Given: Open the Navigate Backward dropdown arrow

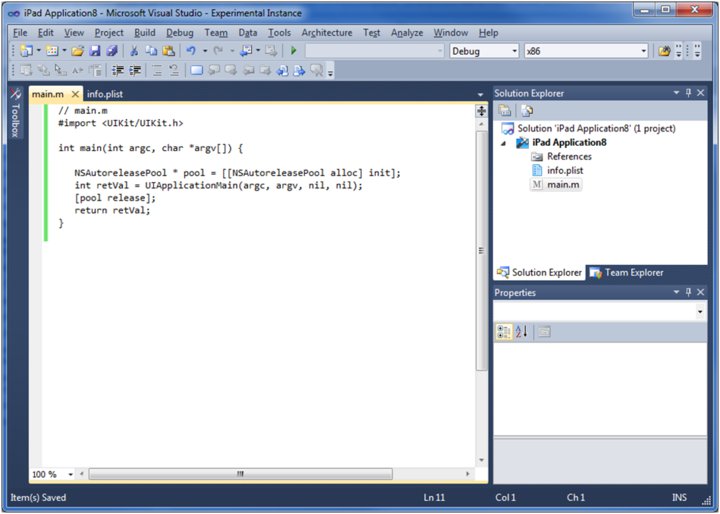Looking at the screenshot, I should 258,51.
